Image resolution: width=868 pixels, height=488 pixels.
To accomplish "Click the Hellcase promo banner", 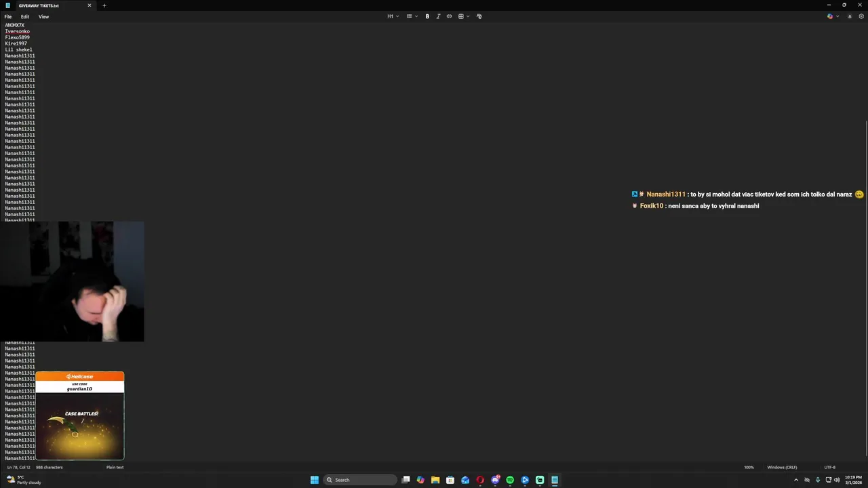I will 80,415.
